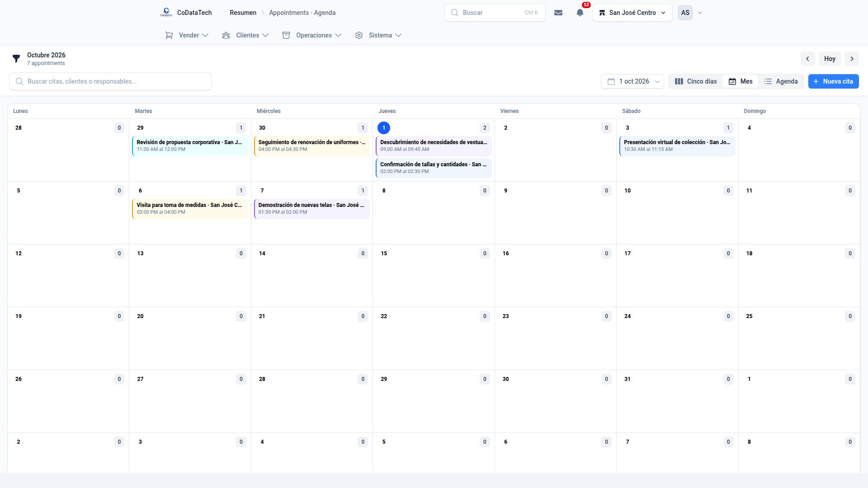This screenshot has width=868, height=488.
Task: Open the mail inbox icon
Action: tap(558, 13)
